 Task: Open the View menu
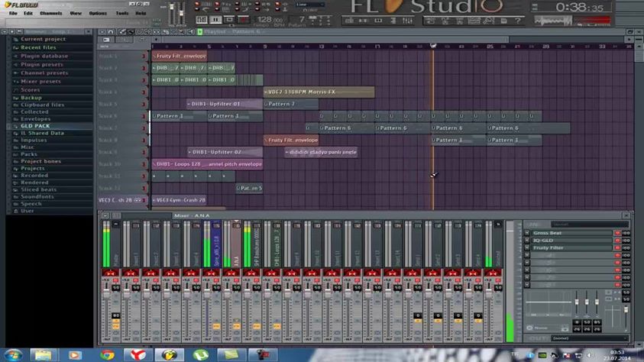(76, 13)
